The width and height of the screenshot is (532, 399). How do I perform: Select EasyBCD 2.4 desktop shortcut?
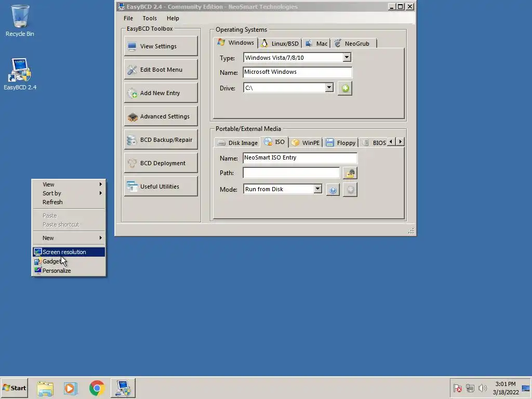(20, 74)
